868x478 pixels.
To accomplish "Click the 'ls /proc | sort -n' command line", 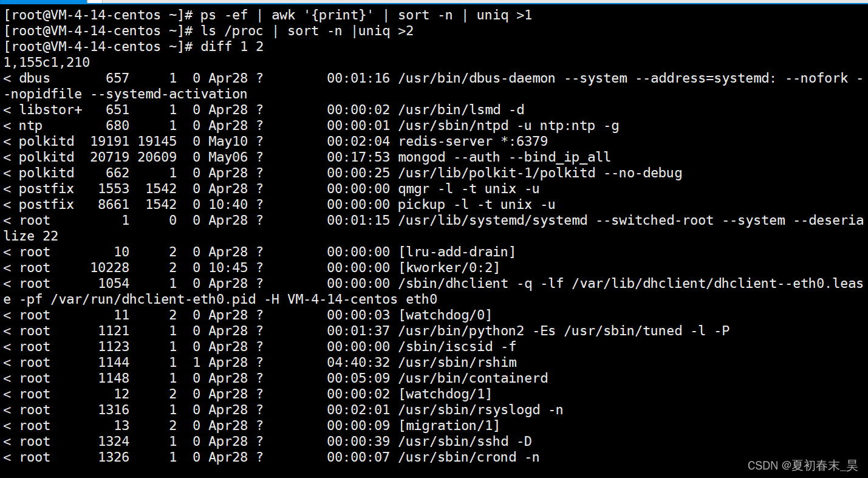I will 208,30.
